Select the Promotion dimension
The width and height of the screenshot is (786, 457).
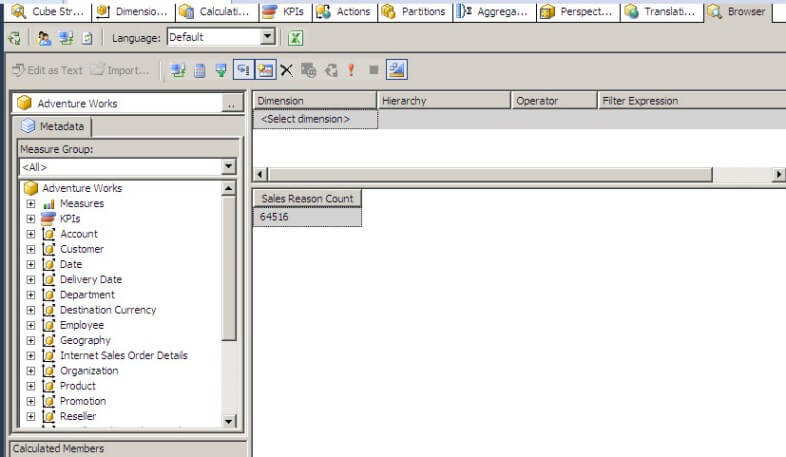click(x=83, y=401)
